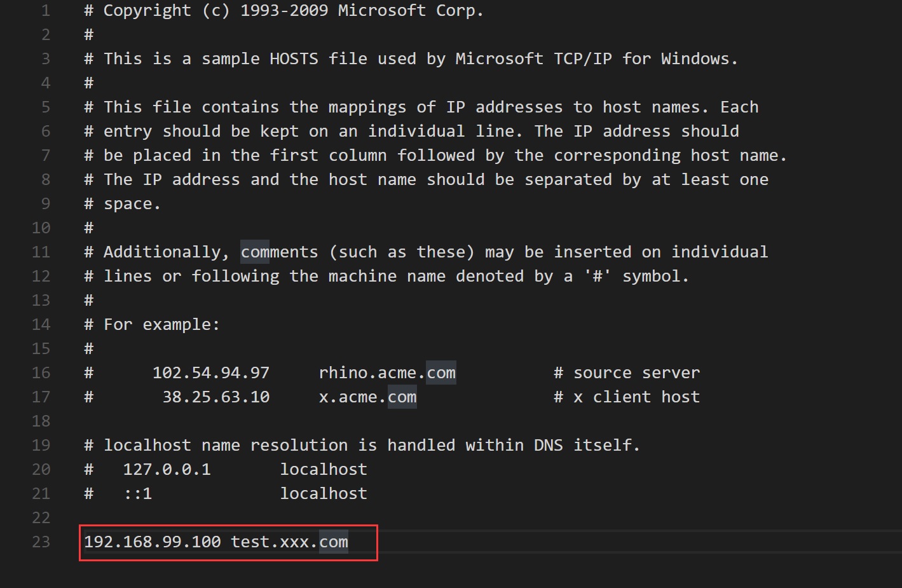This screenshot has width=902, height=588.
Task: Click line number 20 in the gutter
Action: click(41, 470)
